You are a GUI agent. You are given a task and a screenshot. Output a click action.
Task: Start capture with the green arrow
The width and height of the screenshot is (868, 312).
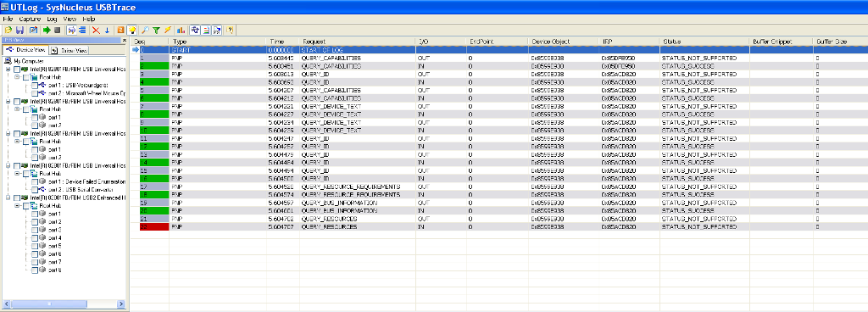coord(47,30)
